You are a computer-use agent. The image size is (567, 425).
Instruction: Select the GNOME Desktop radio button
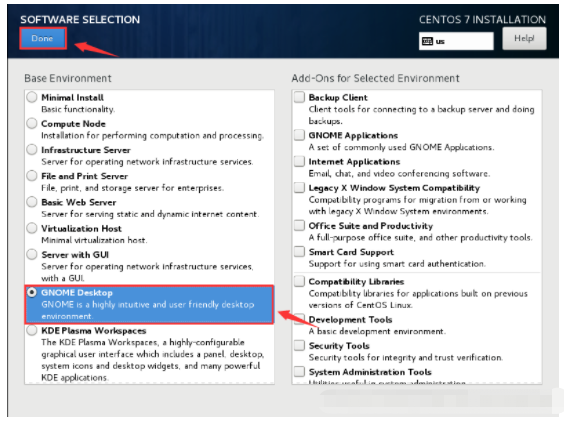click(x=32, y=292)
